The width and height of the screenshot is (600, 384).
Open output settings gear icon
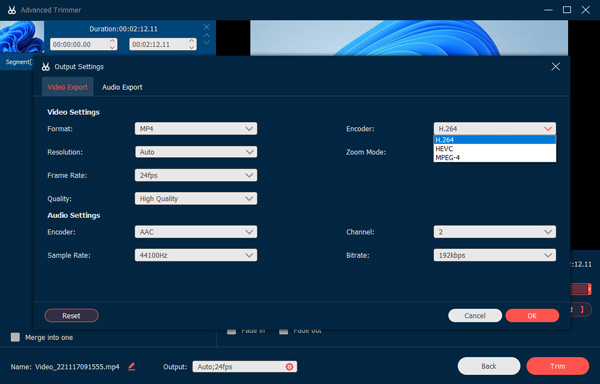(289, 367)
